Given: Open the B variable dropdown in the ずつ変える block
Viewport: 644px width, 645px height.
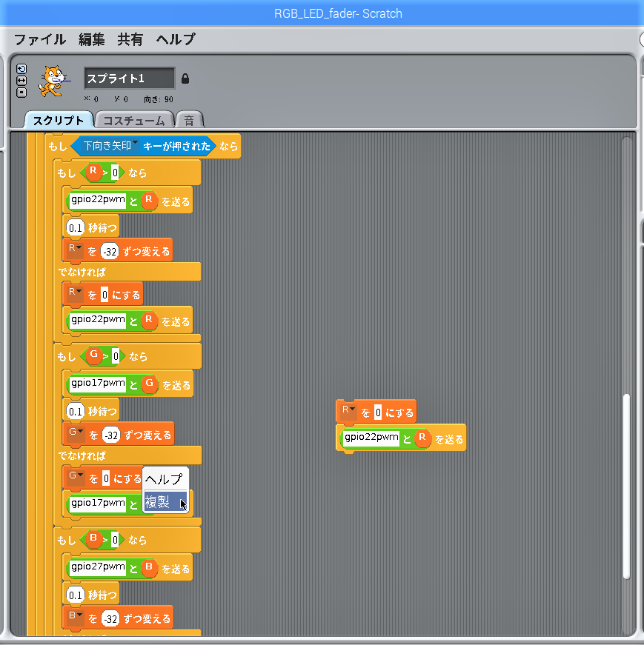Looking at the screenshot, I should pos(76,617).
